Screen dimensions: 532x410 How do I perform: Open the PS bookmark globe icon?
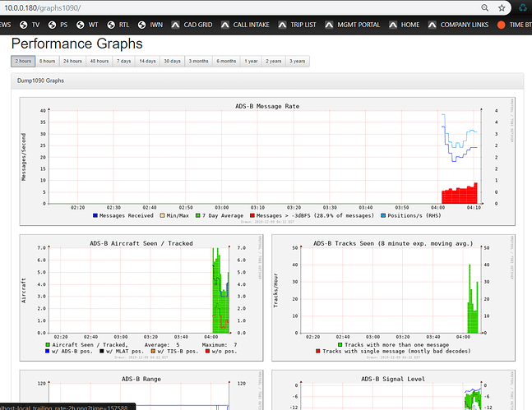click(x=52, y=25)
